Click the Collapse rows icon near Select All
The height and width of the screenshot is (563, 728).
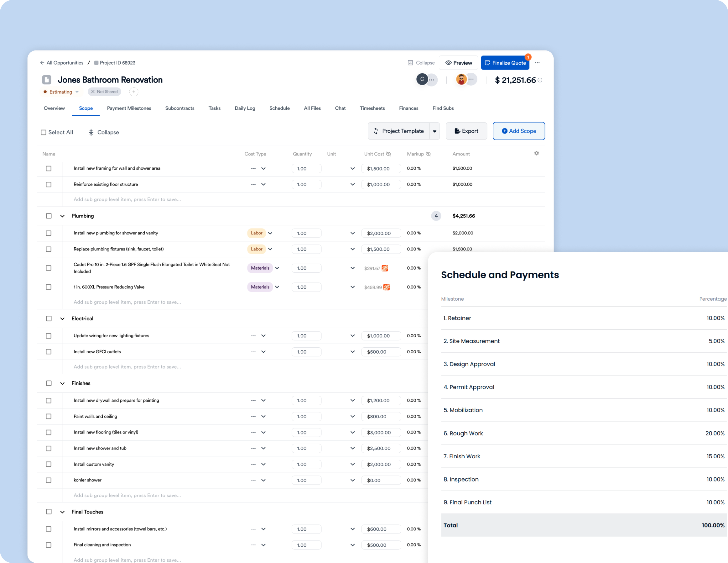point(91,132)
